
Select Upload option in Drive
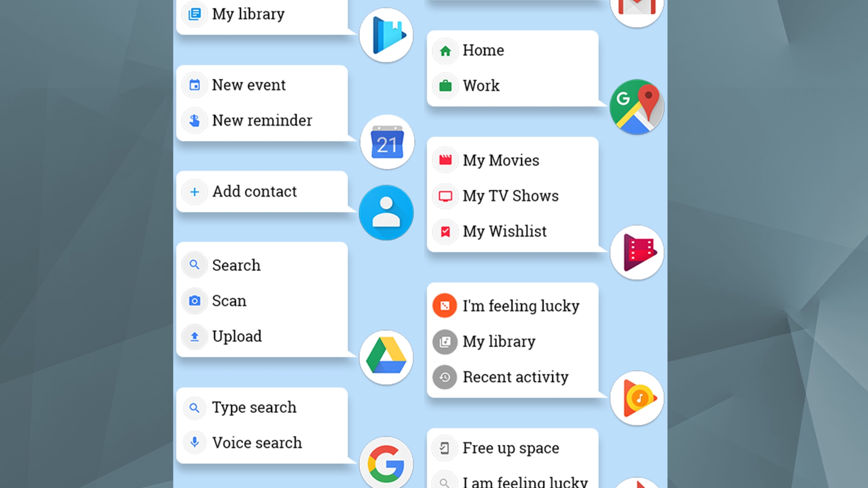click(237, 335)
